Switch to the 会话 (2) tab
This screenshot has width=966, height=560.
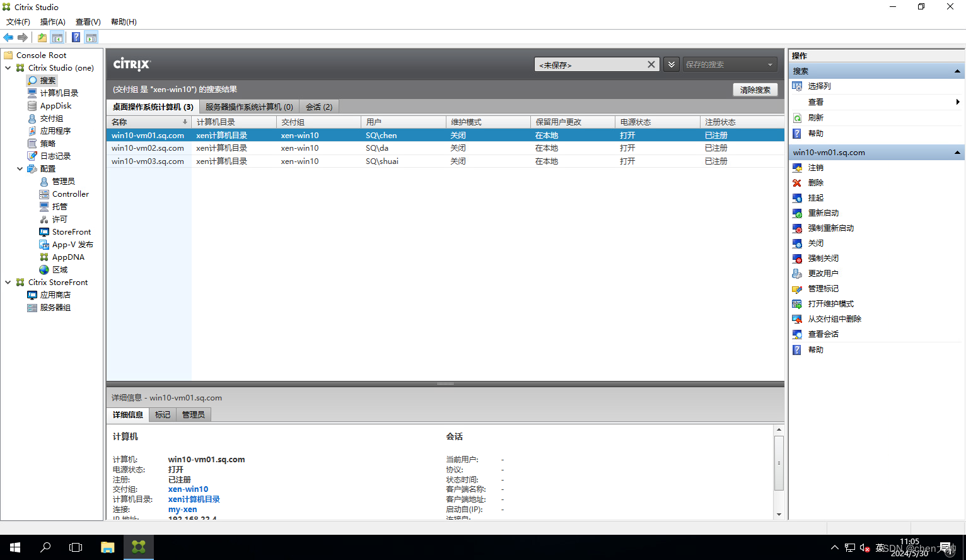point(319,106)
